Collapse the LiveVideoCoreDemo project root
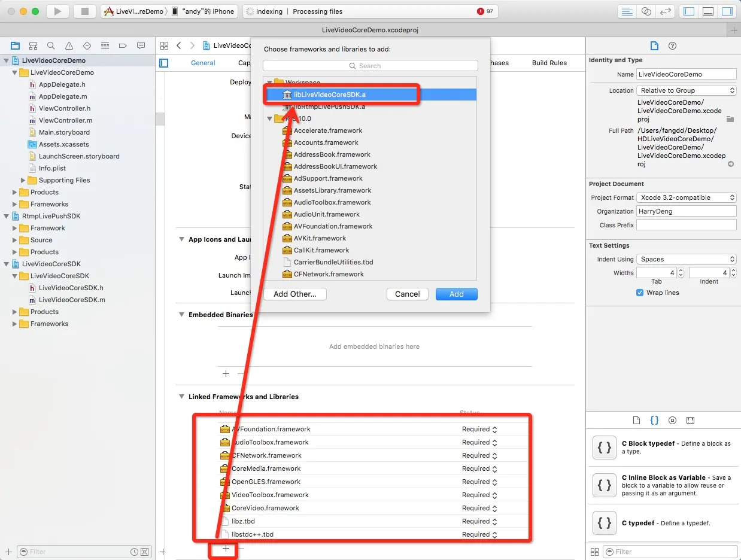 pos(7,60)
